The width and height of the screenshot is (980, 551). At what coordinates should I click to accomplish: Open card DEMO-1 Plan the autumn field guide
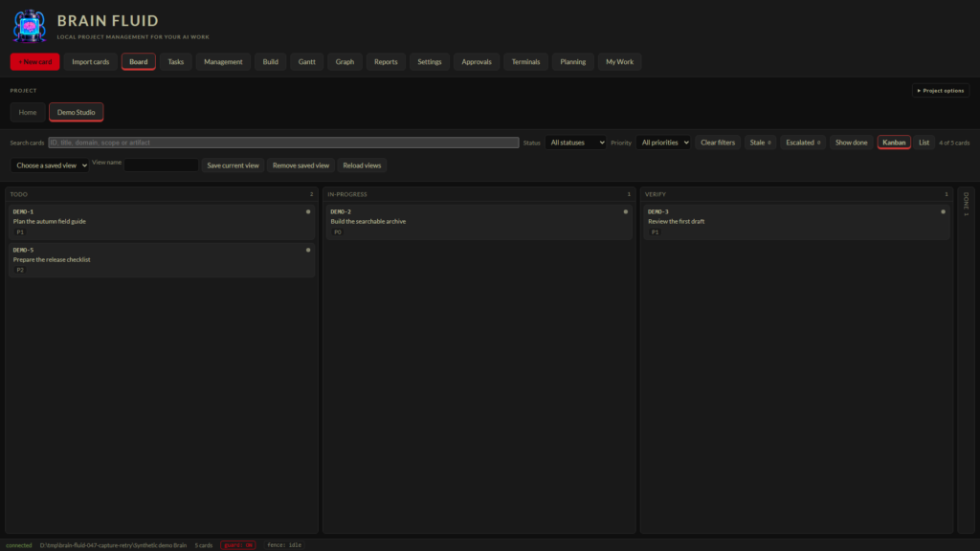pyautogui.click(x=161, y=222)
